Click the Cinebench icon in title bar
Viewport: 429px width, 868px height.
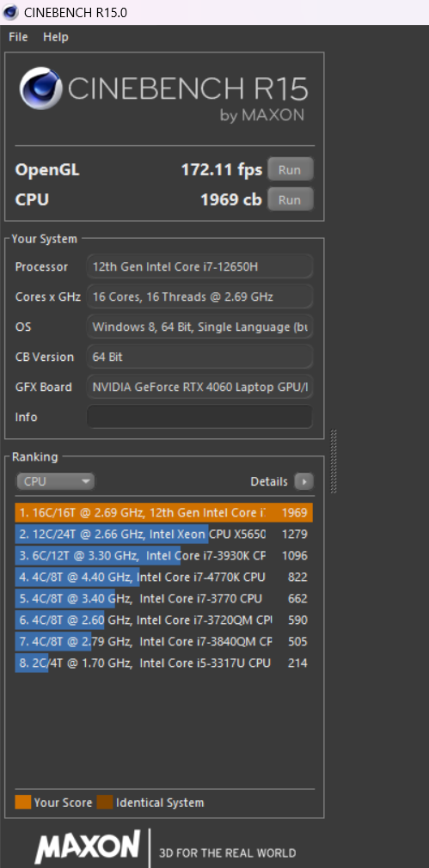pos(10,12)
